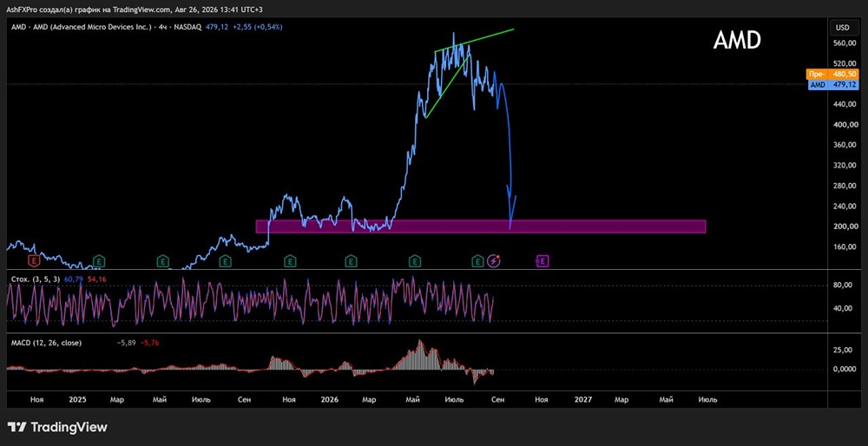The width and height of the screenshot is (868, 446).
Task: Click the 560,00 price axis label
Action: tap(845, 43)
